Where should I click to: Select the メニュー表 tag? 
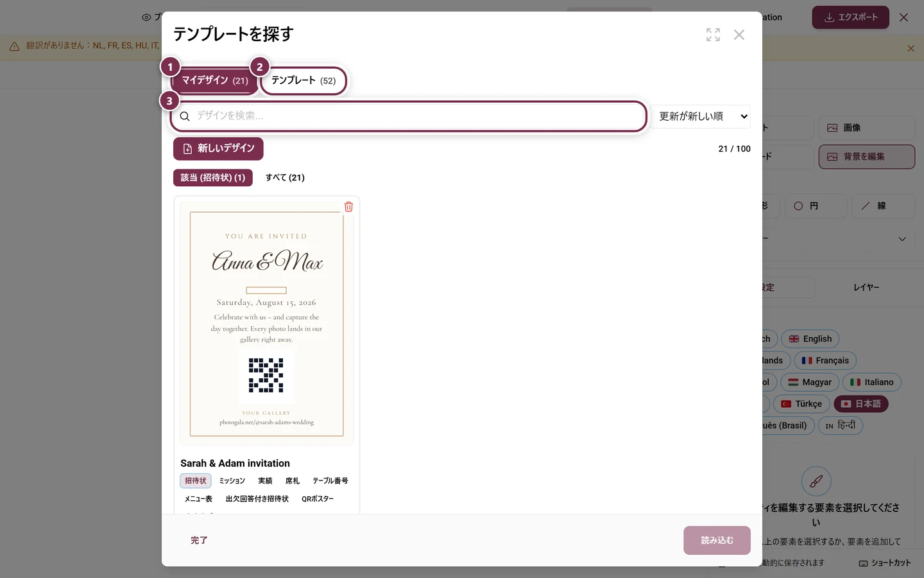tap(198, 499)
